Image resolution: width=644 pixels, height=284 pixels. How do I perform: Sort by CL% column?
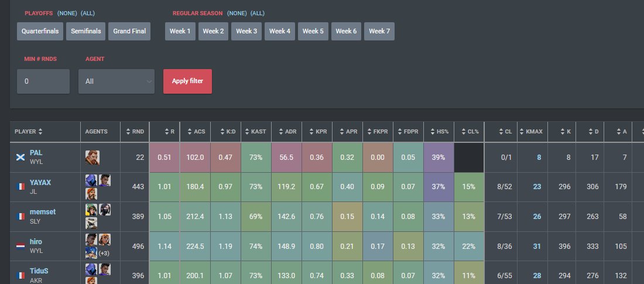click(468, 132)
